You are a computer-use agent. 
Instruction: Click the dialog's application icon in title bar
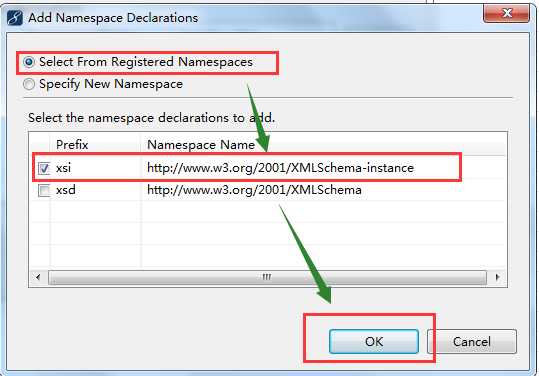[x=15, y=18]
